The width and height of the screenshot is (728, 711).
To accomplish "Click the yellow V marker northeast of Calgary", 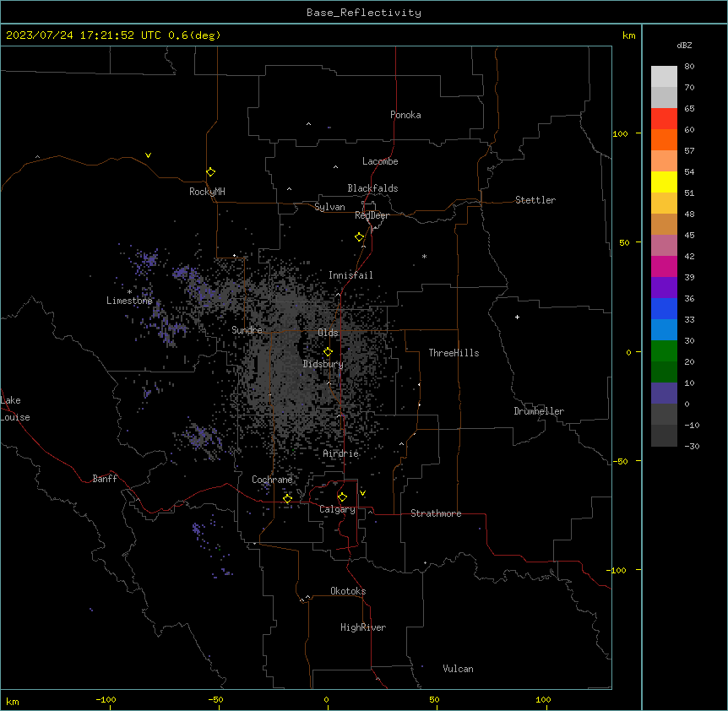I will (362, 493).
